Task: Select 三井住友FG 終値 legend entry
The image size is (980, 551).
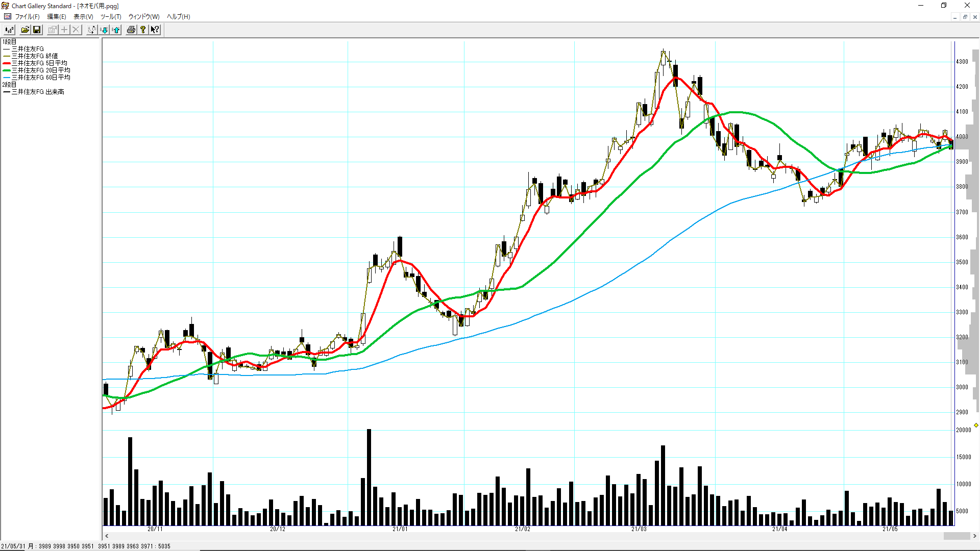Action: [x=35, y=56]
